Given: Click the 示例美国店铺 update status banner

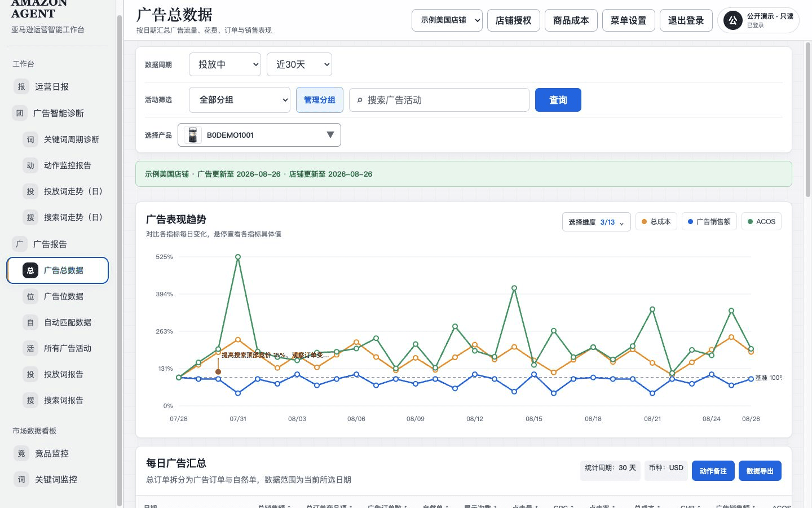Looking at the screenshot, I should (x=464, y=174).
